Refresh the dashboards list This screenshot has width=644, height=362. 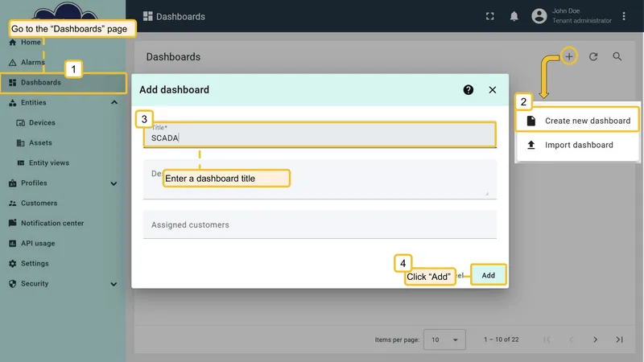coord(593,56)
